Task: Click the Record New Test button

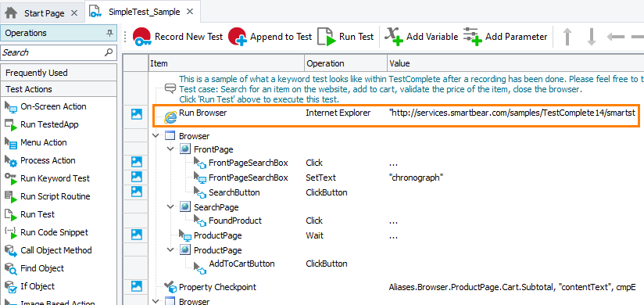Action: click(x=178, y=37)
